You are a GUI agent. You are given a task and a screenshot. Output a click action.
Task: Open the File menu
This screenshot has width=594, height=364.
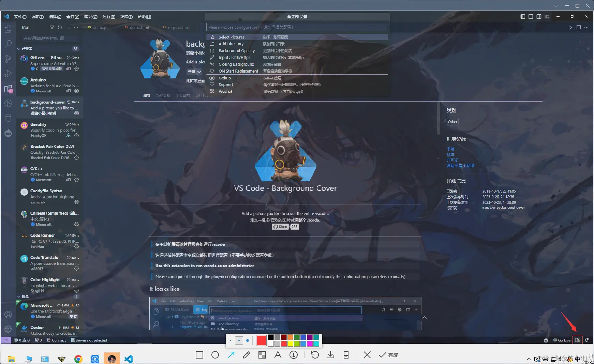20,17
